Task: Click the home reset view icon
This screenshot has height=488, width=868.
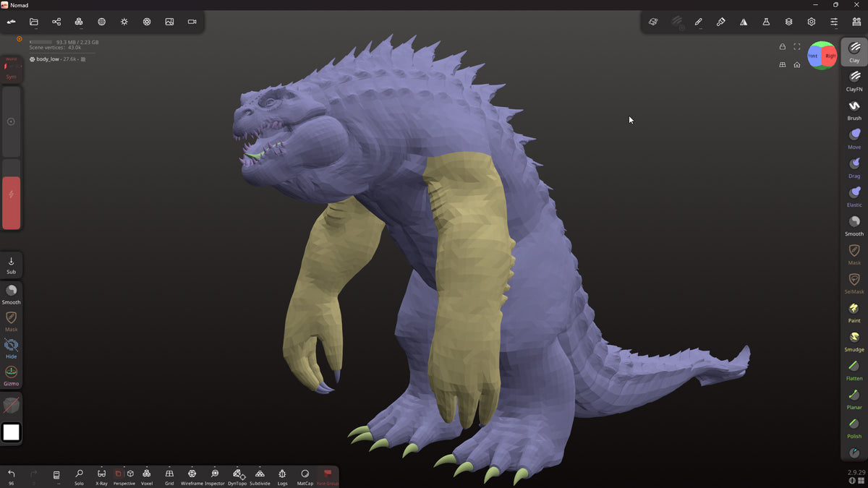Action: pos(796,64)
